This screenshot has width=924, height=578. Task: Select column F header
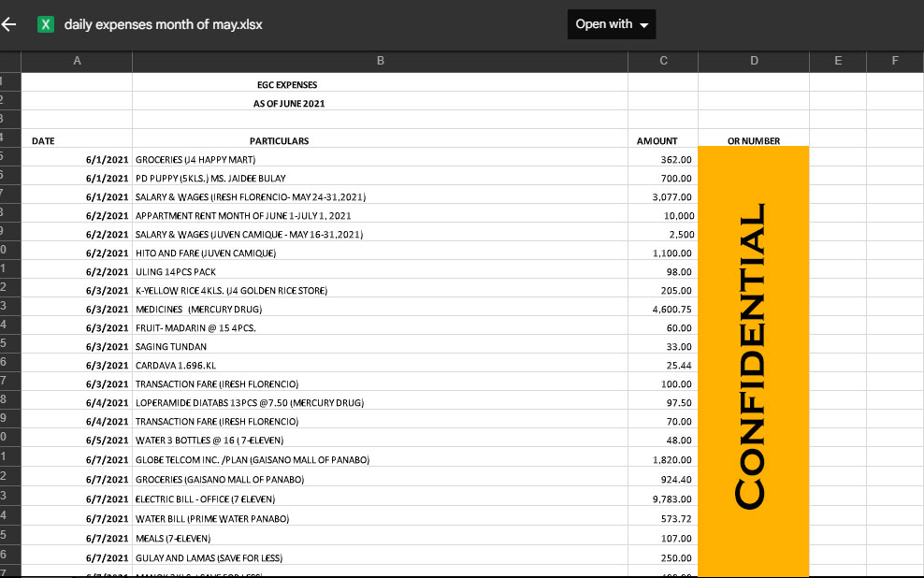[x=894, y=61]
